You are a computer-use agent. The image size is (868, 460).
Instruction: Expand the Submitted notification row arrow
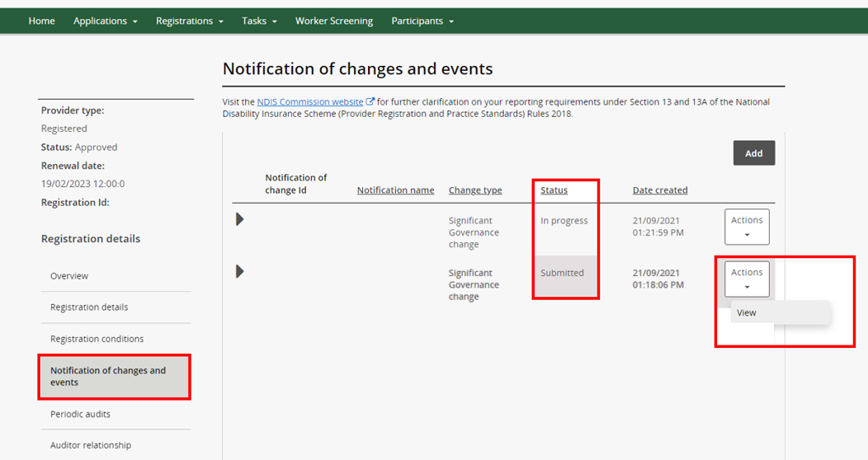click(x=240, y=271)
